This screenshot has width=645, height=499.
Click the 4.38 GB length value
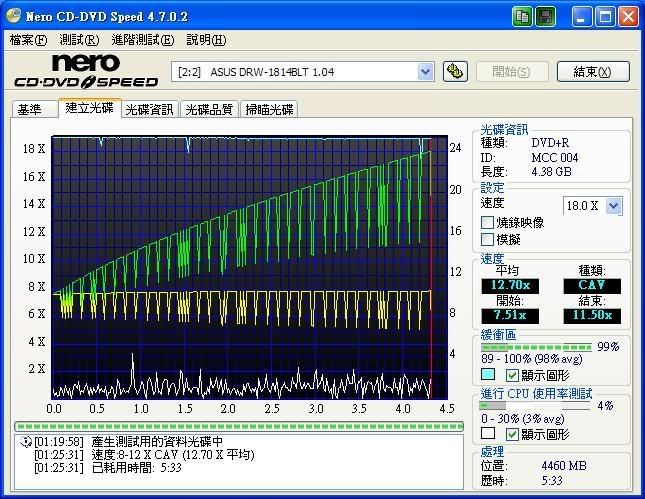551,172
